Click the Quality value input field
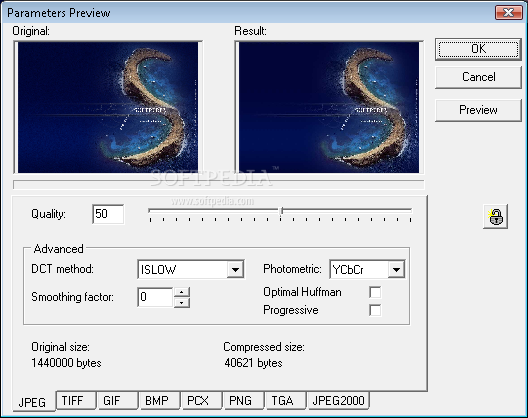This screenshot has height=418, width=528. (x=108, y=214)
